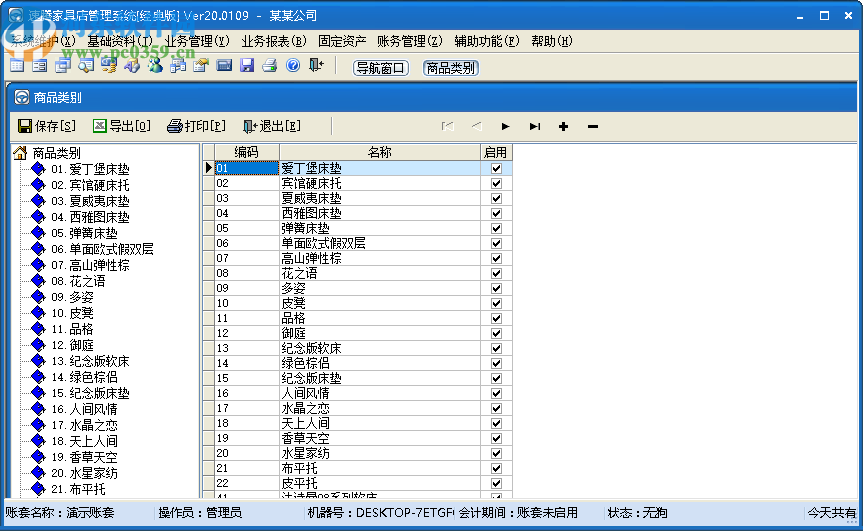Click the blue question mark help icon

(x=293, y=65)
